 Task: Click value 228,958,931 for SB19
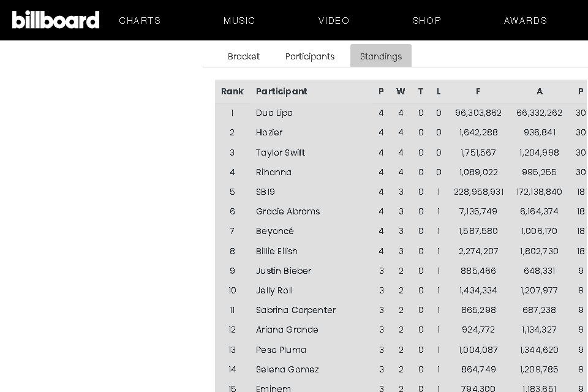(x=478, y=192)
